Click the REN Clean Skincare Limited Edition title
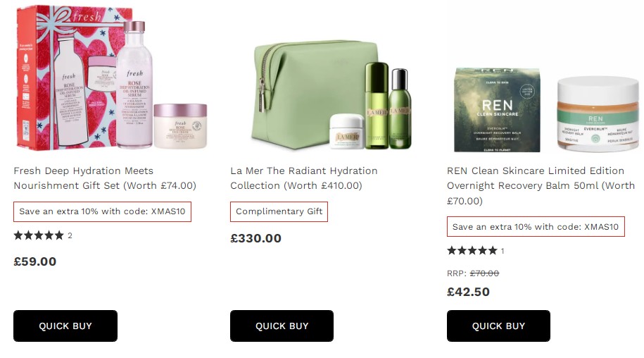The width and height of the screenshot is (644, 358). point(541,186)
